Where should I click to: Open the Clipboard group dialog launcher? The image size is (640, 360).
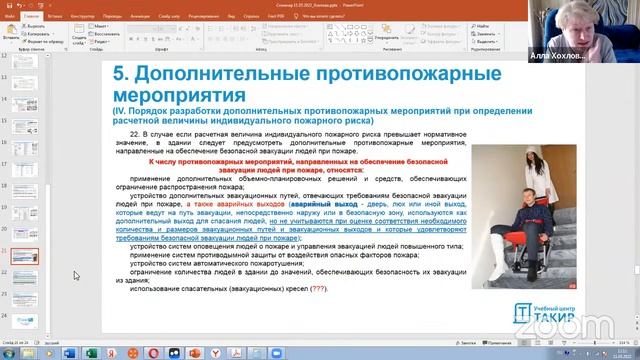click(x=66, y=49)
